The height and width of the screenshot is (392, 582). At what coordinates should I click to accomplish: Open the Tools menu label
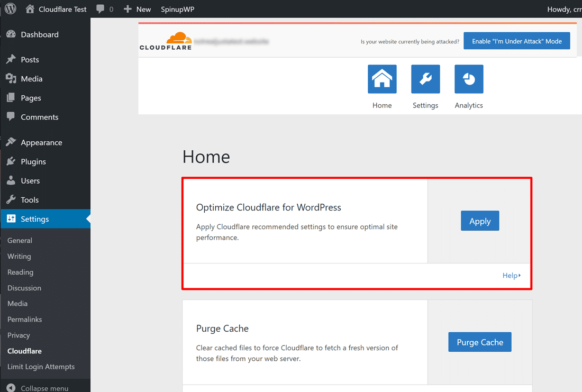pyautogui.click(x=30, y=200)
